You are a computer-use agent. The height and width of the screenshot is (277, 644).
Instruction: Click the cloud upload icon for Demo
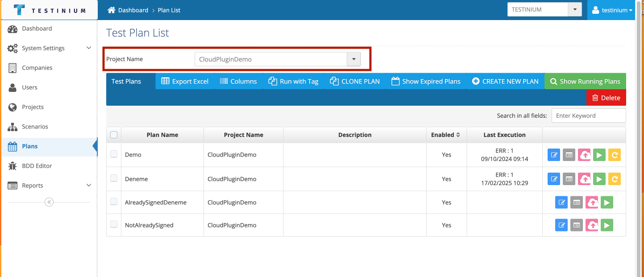pos(585,155)
